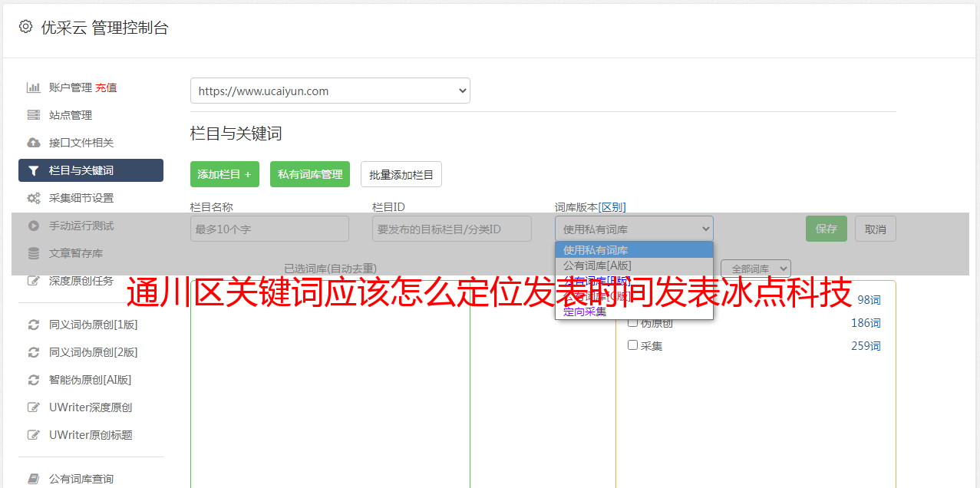Click the edit icon for UWriter深度原创
The height and width of the screenshot is (488, 980).
click(x=34, y=407)
